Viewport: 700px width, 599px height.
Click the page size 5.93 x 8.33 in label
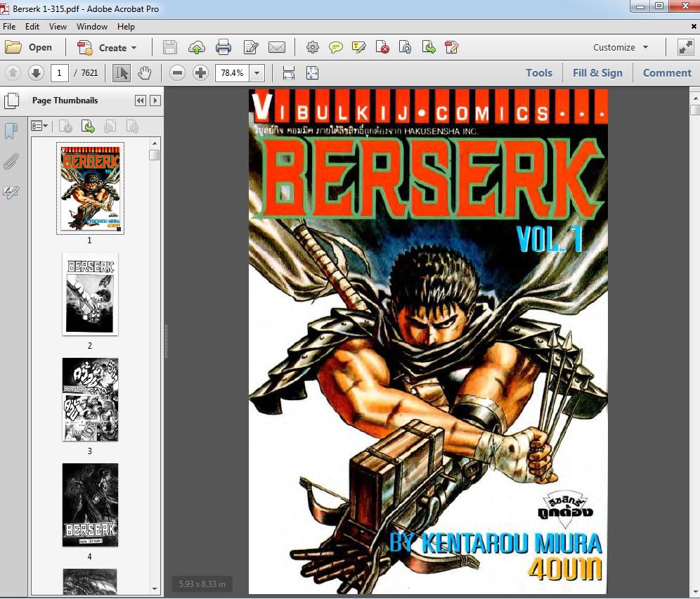click(x=202, y=584)
